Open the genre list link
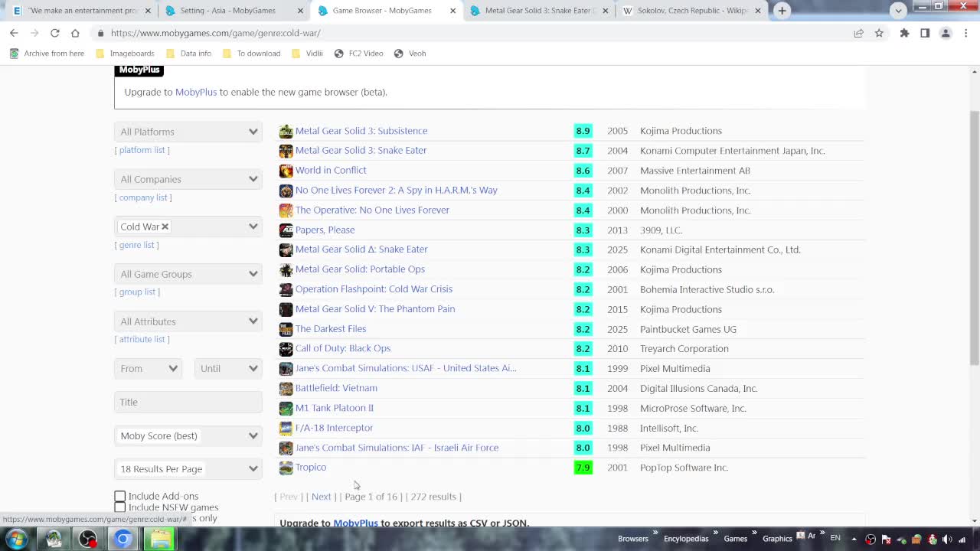 [x=137, y=245]
